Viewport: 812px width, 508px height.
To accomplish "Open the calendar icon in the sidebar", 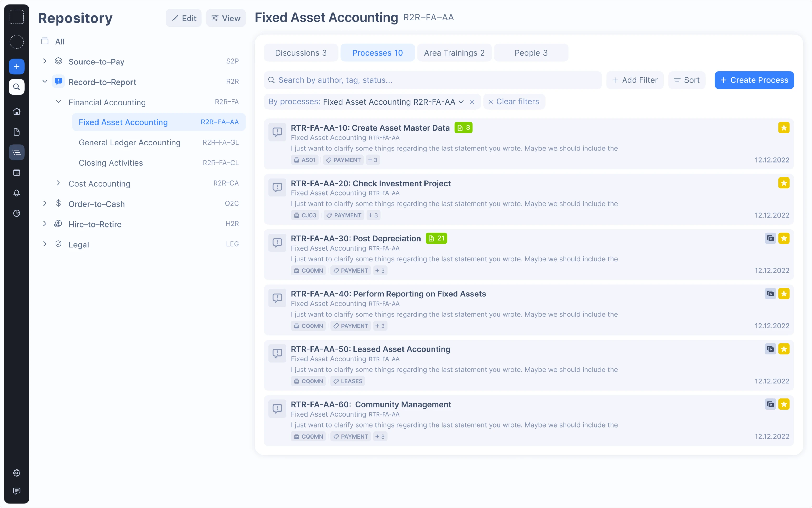I will coord(17,173).
